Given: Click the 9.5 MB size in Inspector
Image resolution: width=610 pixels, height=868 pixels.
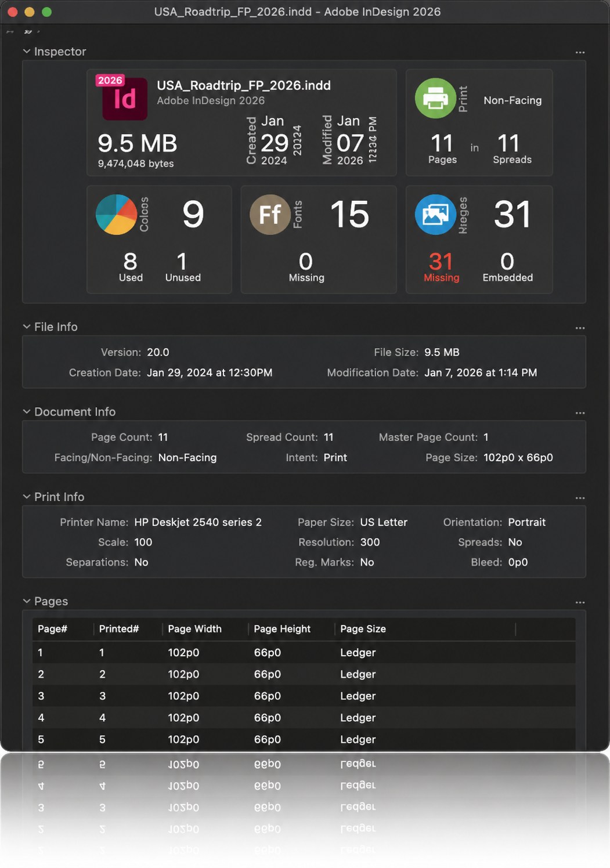Looking at the screenshot, I should [137, 143].
